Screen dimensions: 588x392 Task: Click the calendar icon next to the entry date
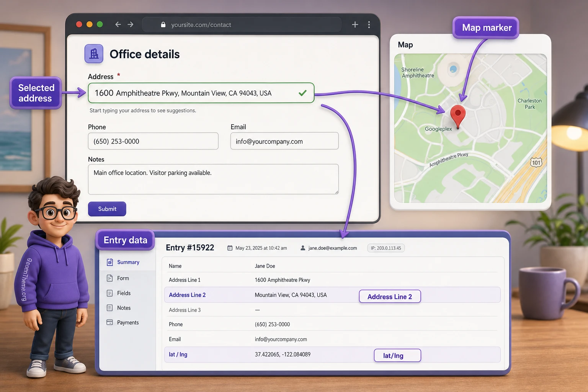pyautogui.click(x=230, y=248)
